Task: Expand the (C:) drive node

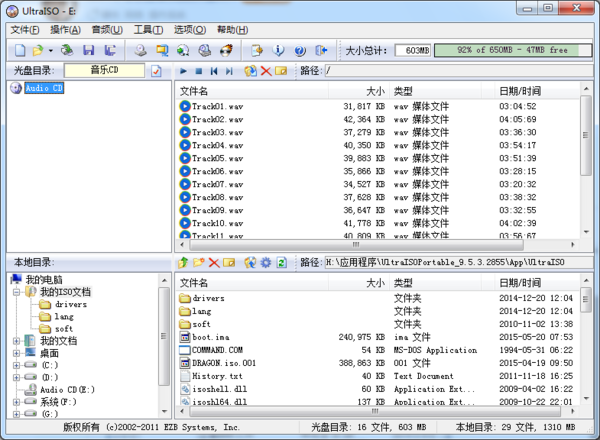Action: [16, 365]
